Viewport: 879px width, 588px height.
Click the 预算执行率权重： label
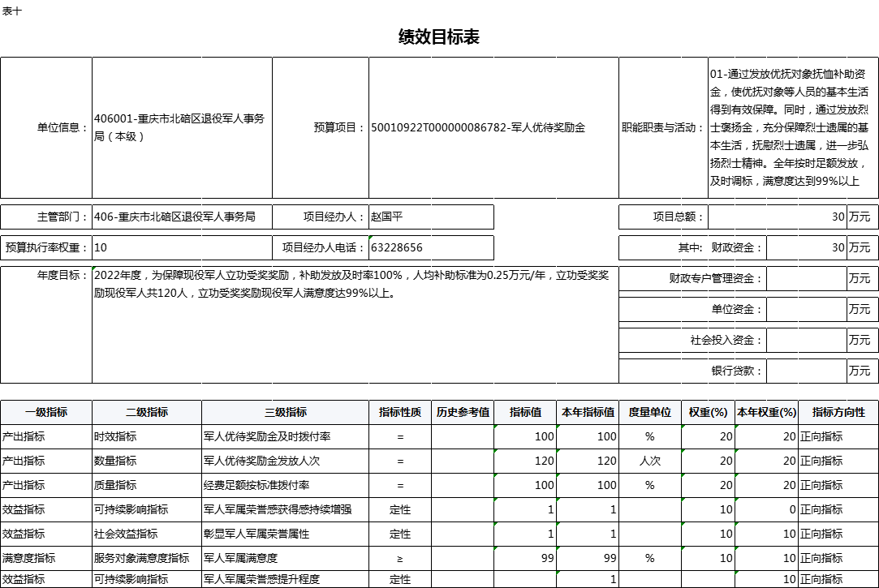pos(46,247)
